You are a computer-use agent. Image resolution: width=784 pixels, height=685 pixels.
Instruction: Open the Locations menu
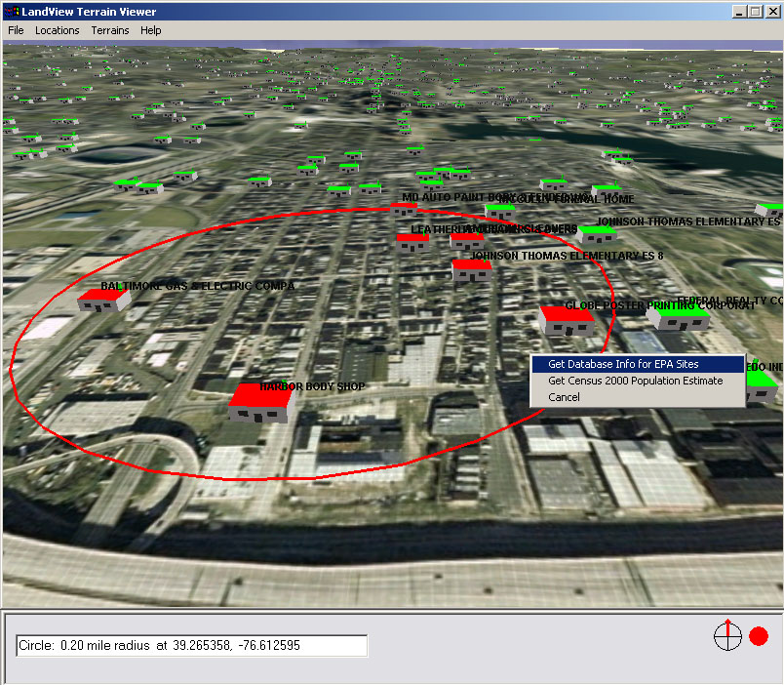[57, 30]
